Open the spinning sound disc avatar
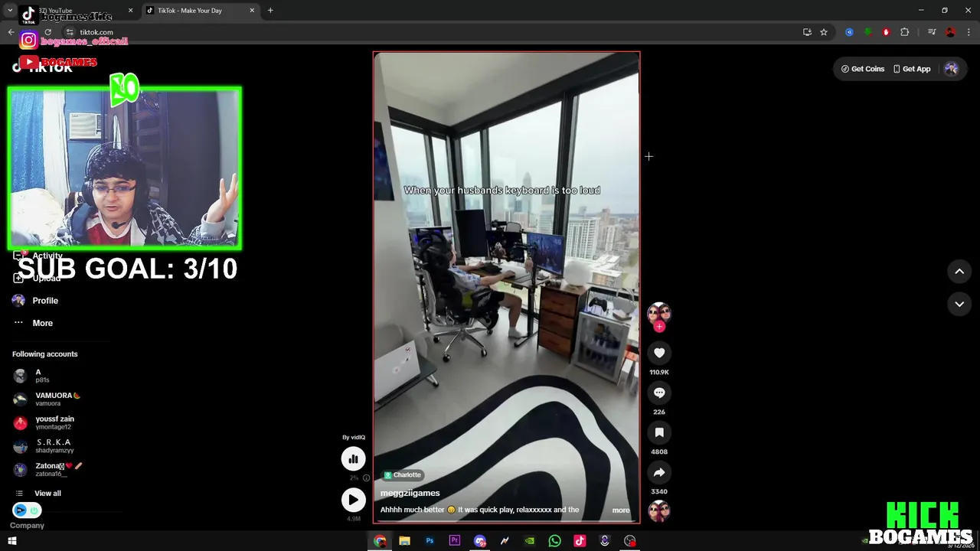Viewport: 980px width, 551px height. pyautogui.click(x=659, y=511)
